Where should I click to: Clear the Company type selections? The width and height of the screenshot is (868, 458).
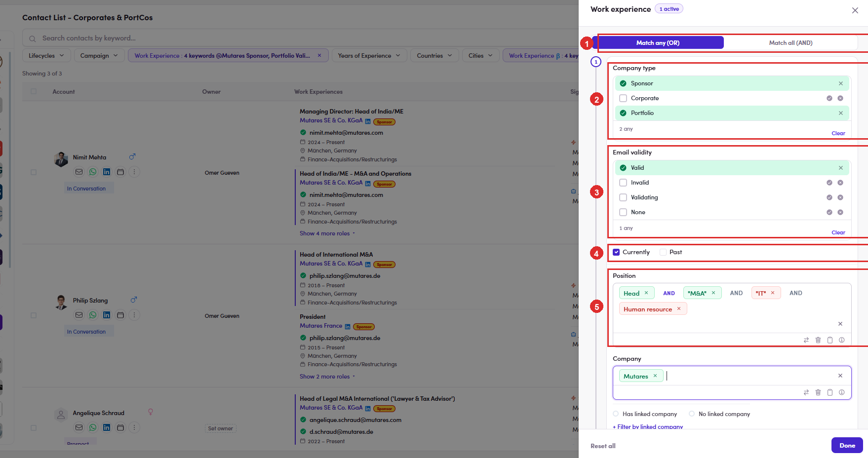(x=838, y=133)
